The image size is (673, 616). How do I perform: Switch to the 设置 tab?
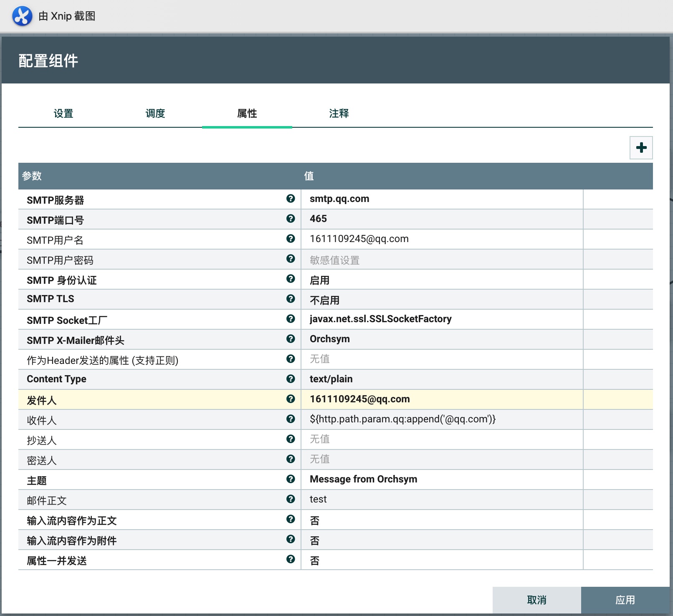click(x=63, y=114)
